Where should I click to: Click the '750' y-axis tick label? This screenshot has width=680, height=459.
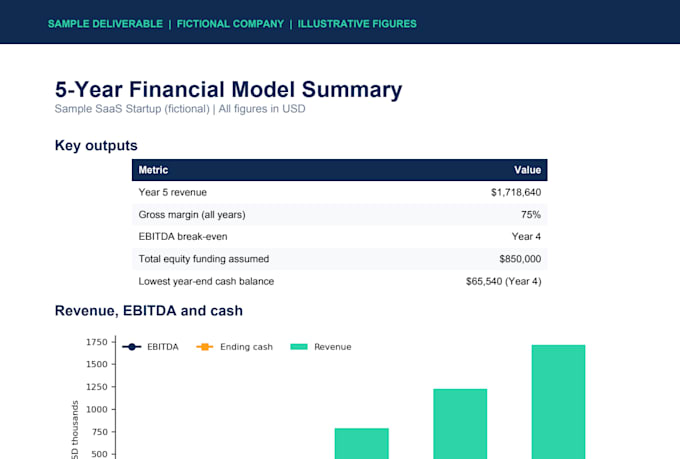[99, 432]
